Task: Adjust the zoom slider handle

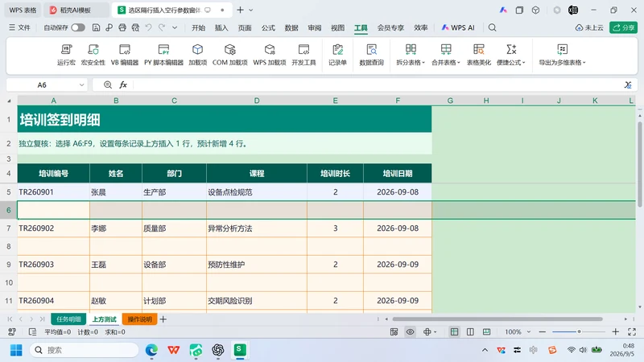Action: click(x=579, y=331)
